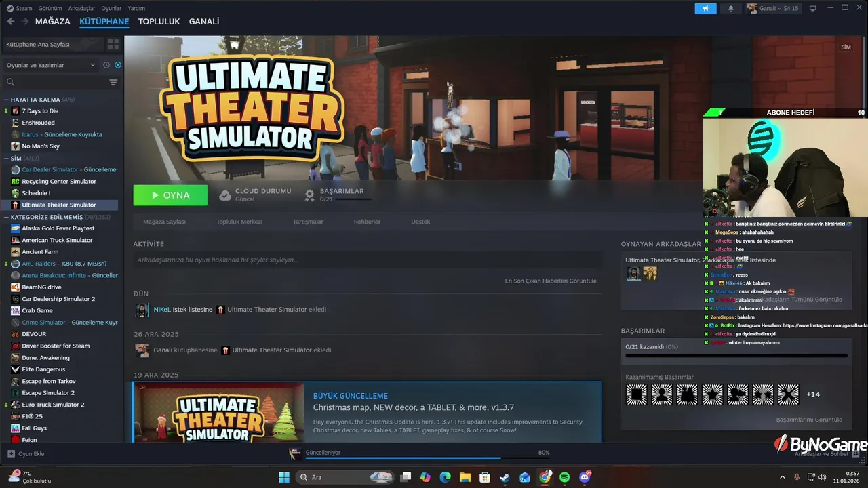Click Kütüphane Ana Sayfası button

tap(52, 44)
